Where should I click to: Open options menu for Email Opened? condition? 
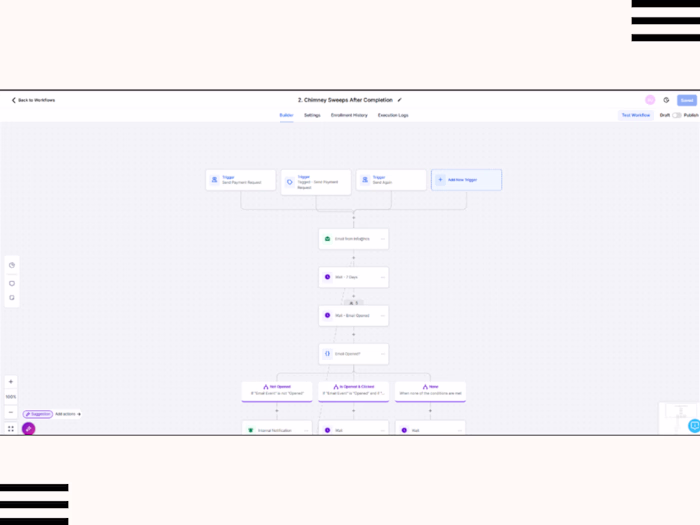pos(383,354)
